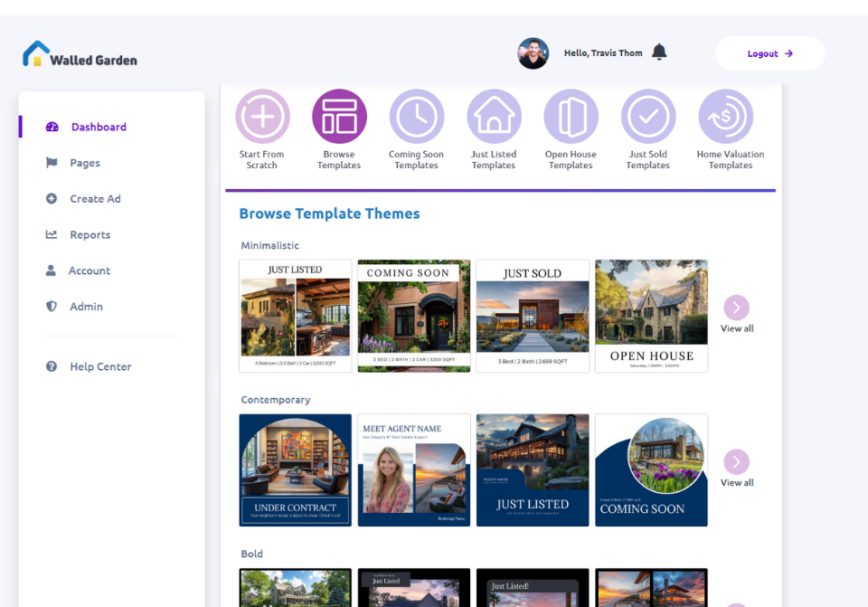Select the Contemporary Coming Soon circular photo template

[651, 469]
